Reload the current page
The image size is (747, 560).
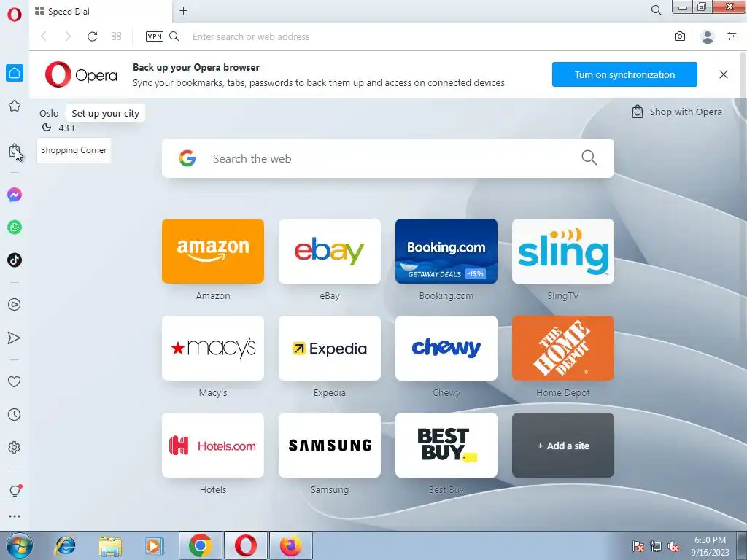(93, 36)
